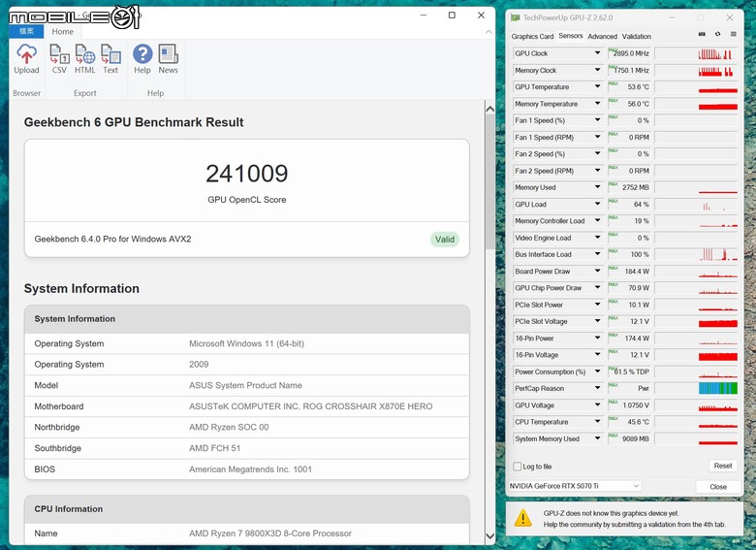Select the Sensors tab in GPU-Z
This screenshot has width=756, height=550.
570,36
